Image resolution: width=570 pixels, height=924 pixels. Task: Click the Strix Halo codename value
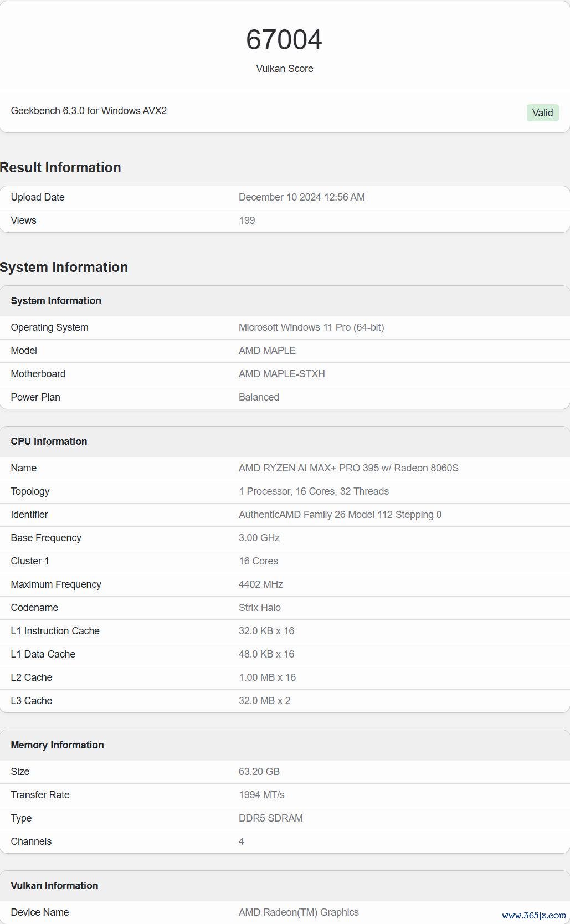[x=260, y=608]
